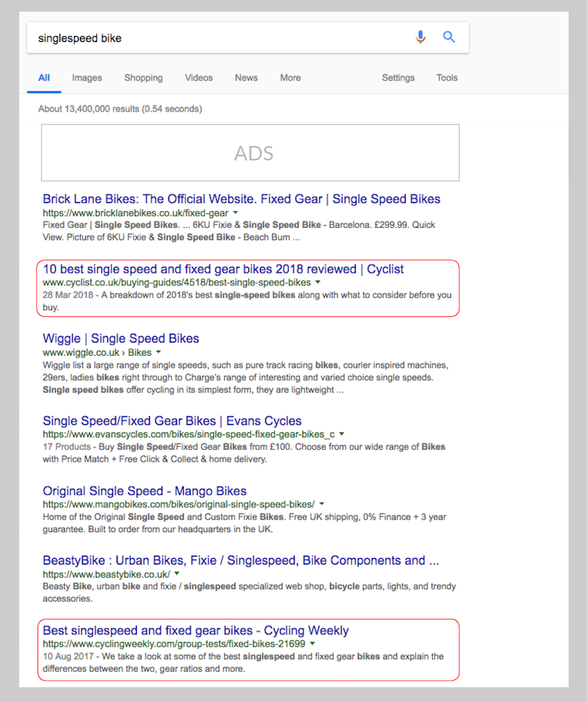Click the mangobikes.com URL text
The height and width of the screenshot is (702, 588).
179,504
